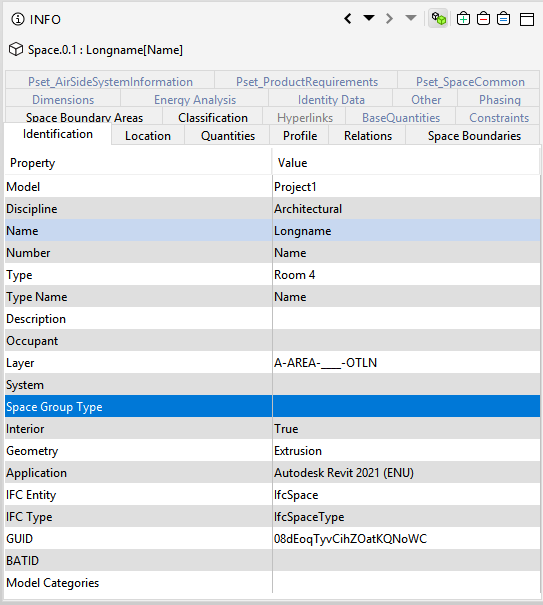Screen dimensions: 543x605
Task: Open the Quantities tab
Action: pos(228,136)
